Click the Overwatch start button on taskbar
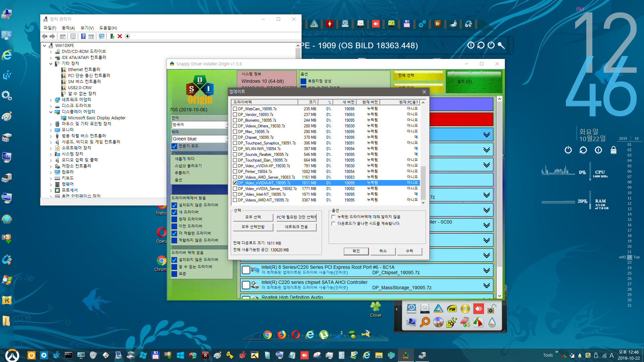 pos(12,355)
